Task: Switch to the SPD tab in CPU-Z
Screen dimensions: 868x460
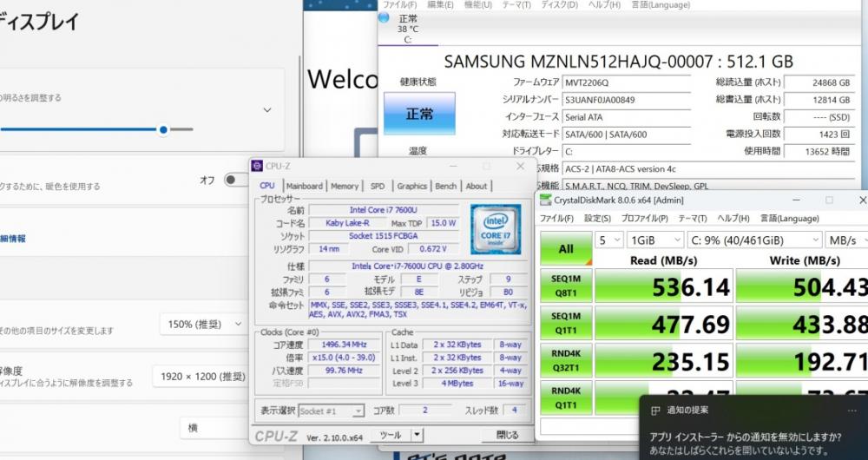Action: click(x=378, y=186)
